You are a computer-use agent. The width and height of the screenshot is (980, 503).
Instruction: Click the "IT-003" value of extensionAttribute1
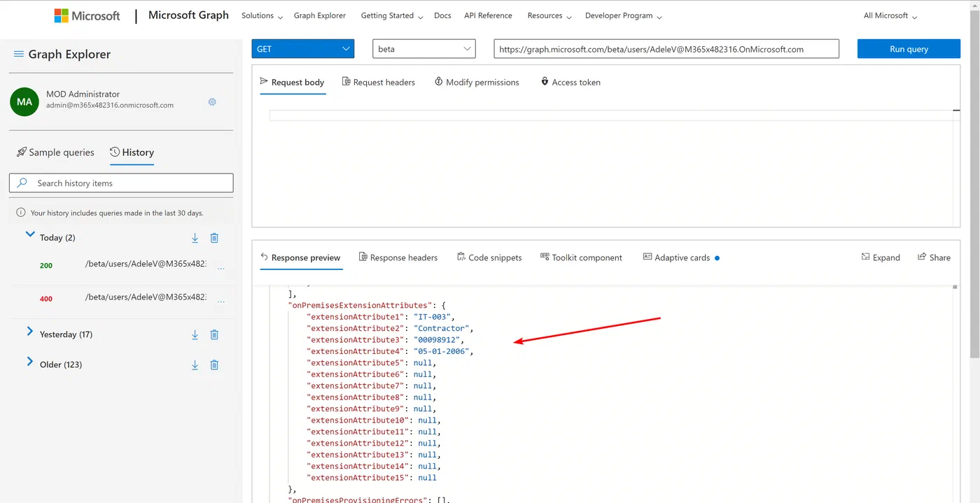(x=433, y=317)
